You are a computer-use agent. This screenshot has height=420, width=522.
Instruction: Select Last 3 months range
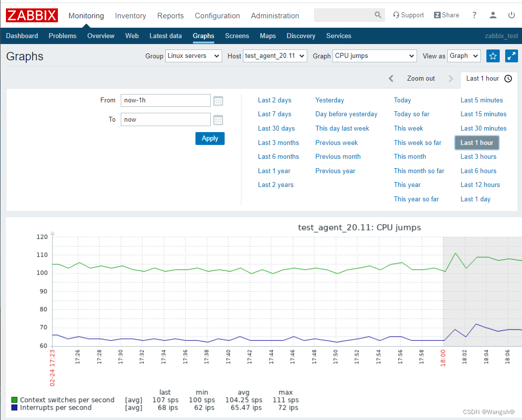pyautogui.click(x=278, y=143)
